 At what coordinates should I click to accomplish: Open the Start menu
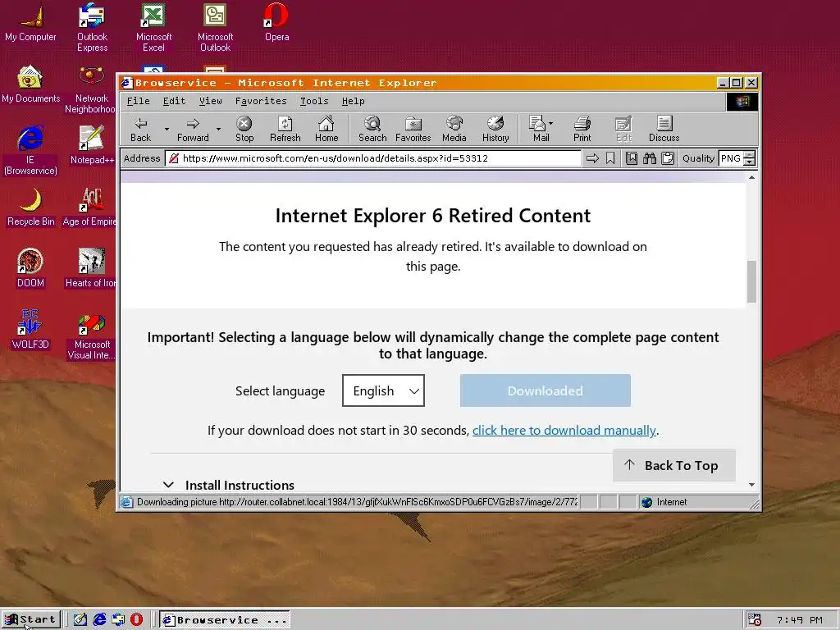click(31, 620)
